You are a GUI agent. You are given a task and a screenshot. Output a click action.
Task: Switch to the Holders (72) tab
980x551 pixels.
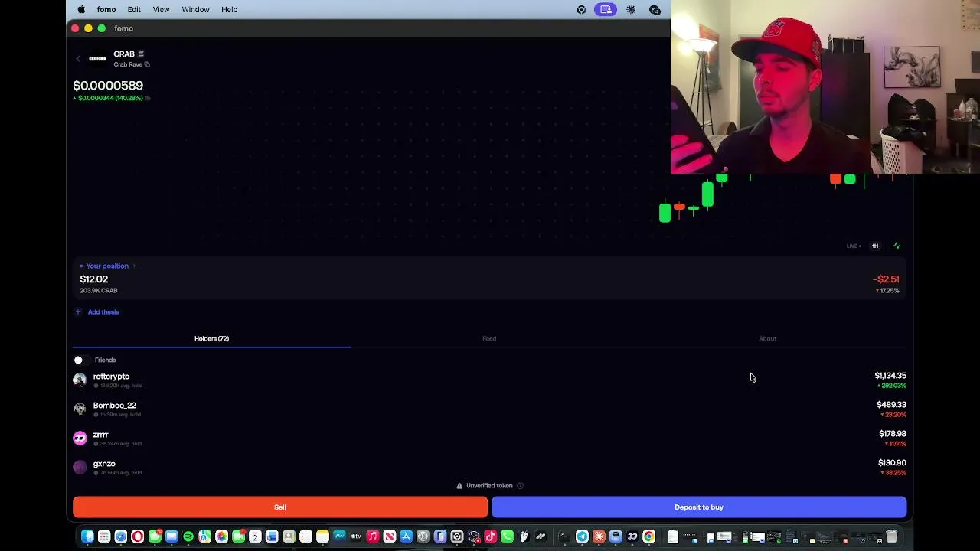(211, 338)
